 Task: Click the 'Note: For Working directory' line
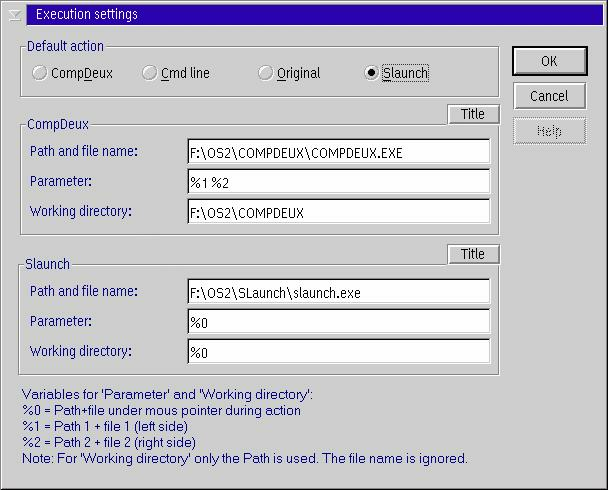point(245,459)
